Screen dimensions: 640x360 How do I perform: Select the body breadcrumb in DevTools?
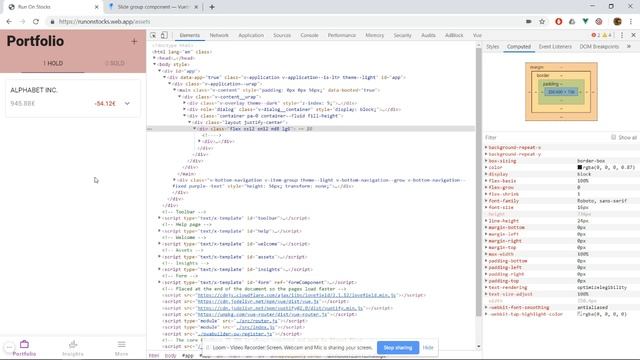(170, 356)
